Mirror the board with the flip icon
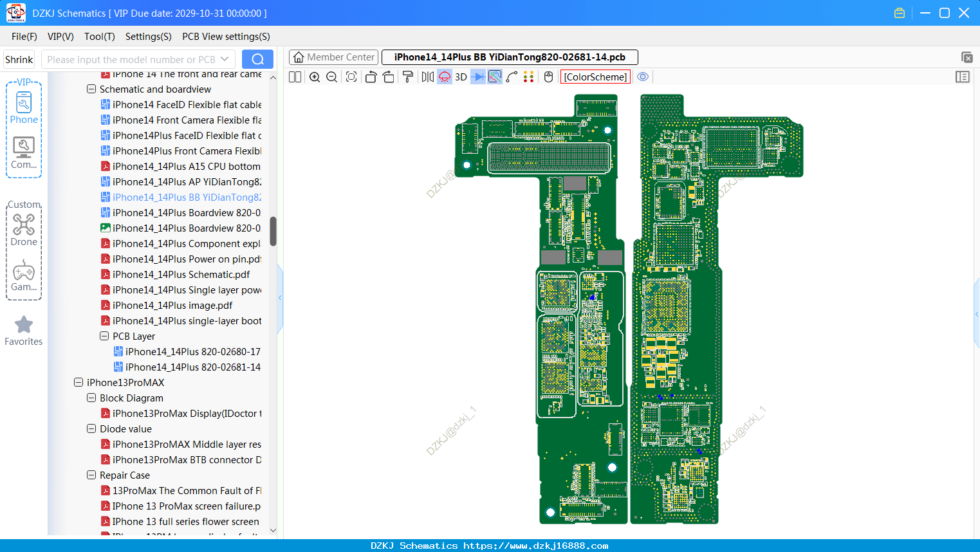The height and width of the screenshot is (552, 980). [428, 77]
